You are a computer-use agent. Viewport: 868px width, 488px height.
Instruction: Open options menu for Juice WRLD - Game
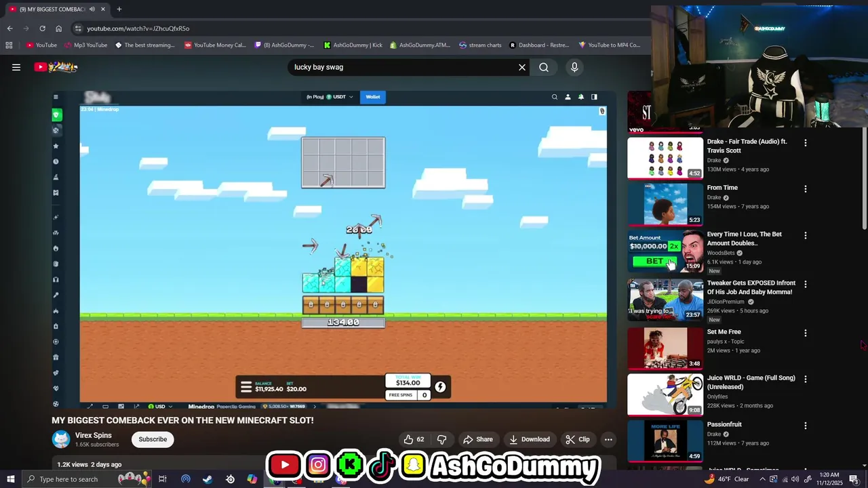click(x=806, y=380)
